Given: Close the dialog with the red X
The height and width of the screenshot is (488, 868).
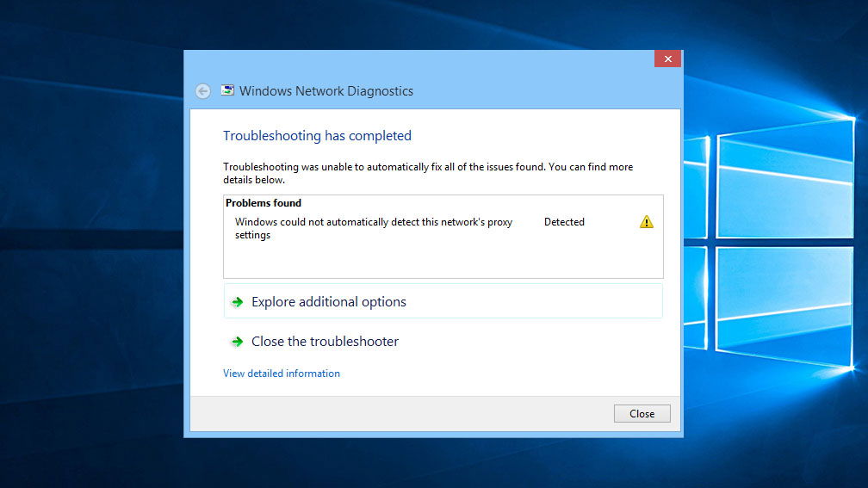Looking at the screenshot, I should [x=667, y=59].
